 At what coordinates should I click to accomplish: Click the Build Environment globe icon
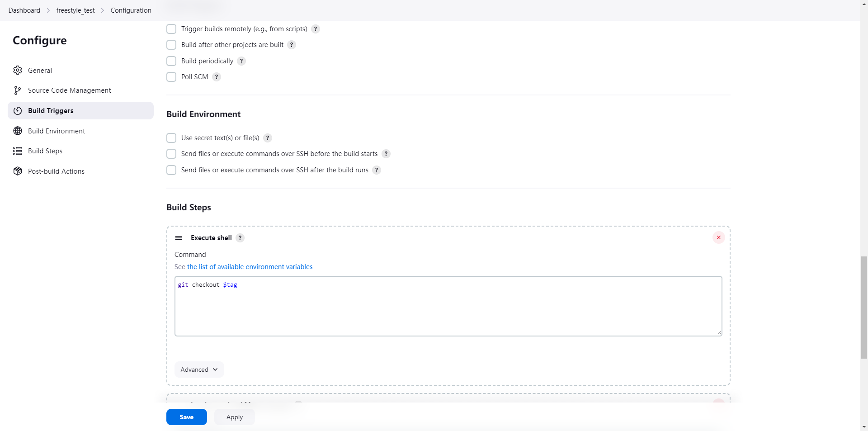18,131
